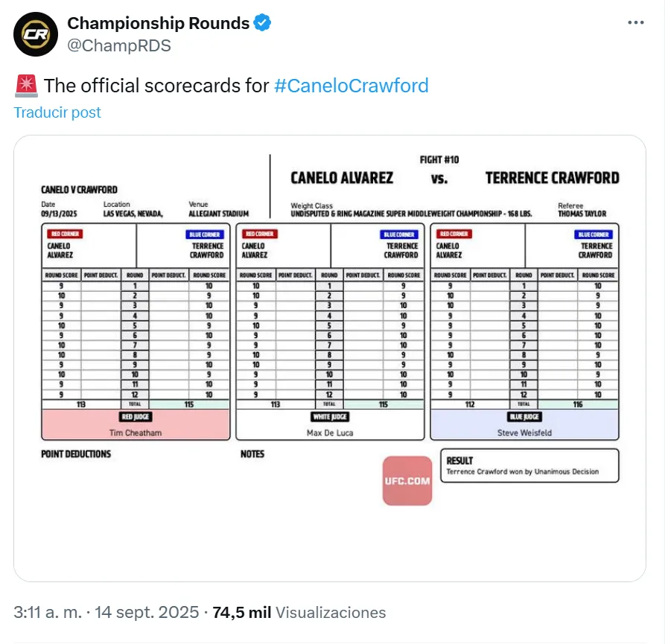Click the Championship Rounds profile avatar
The image size is (665, 644).
pos(35,34)
